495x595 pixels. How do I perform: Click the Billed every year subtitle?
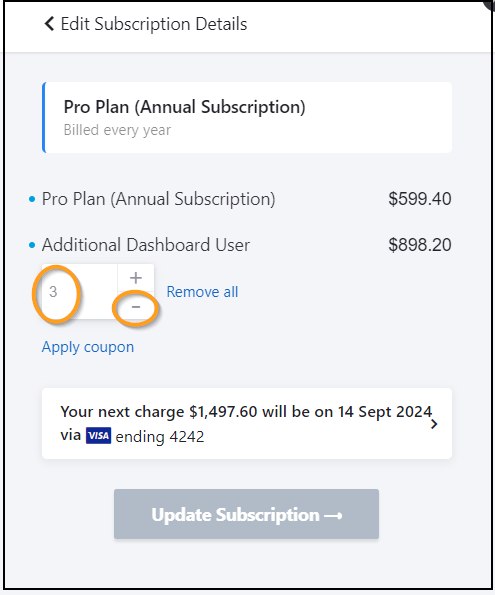pos(117,130)
